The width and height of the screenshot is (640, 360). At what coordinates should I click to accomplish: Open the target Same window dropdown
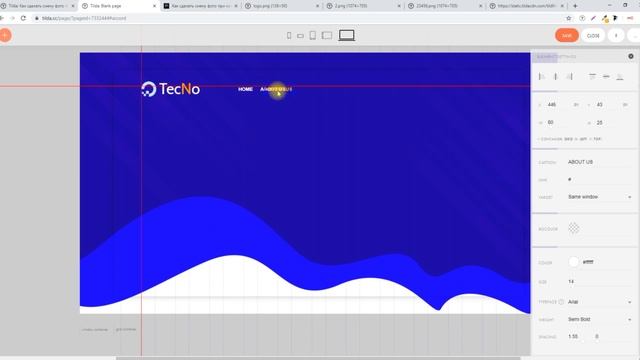pos(599,197)
